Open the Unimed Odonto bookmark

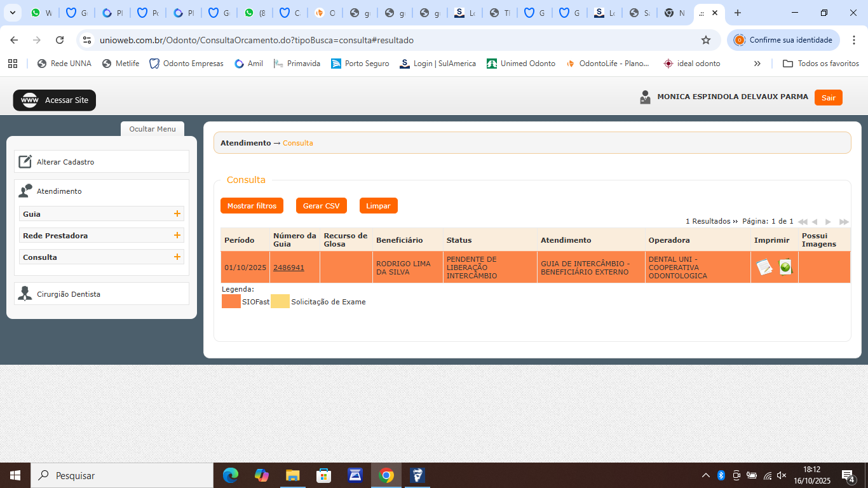point(521,64)
